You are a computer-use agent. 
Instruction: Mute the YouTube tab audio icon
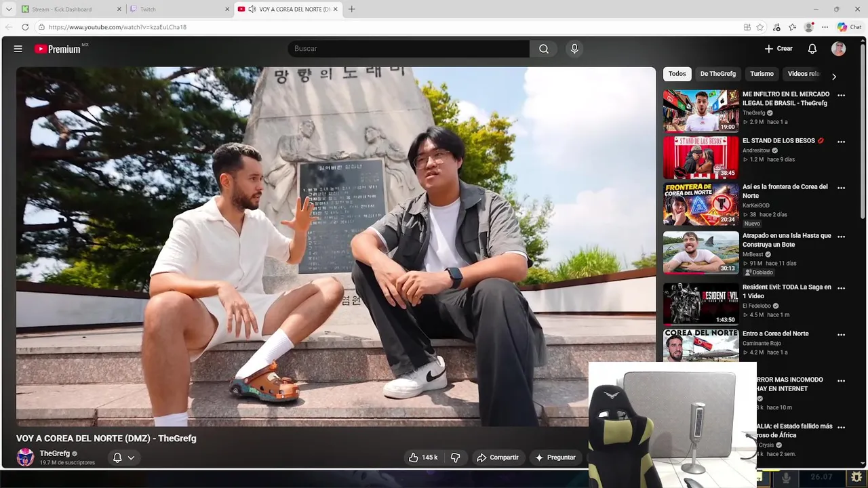tap(252, 9)
